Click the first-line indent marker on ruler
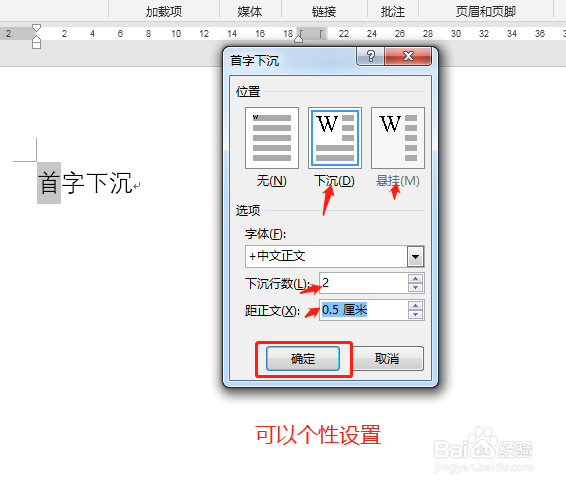566x487 pixels. tap(36, 28)
